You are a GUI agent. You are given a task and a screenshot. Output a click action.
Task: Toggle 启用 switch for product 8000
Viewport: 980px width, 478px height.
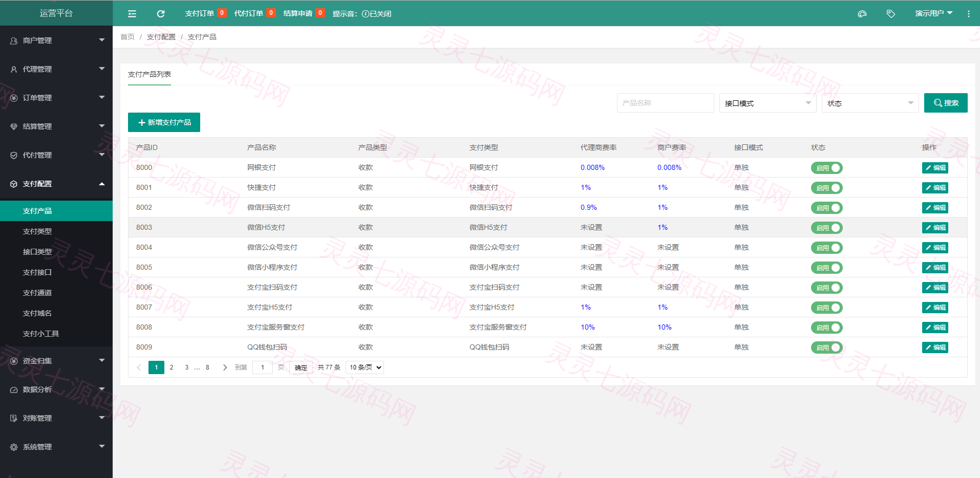point(826,168)
